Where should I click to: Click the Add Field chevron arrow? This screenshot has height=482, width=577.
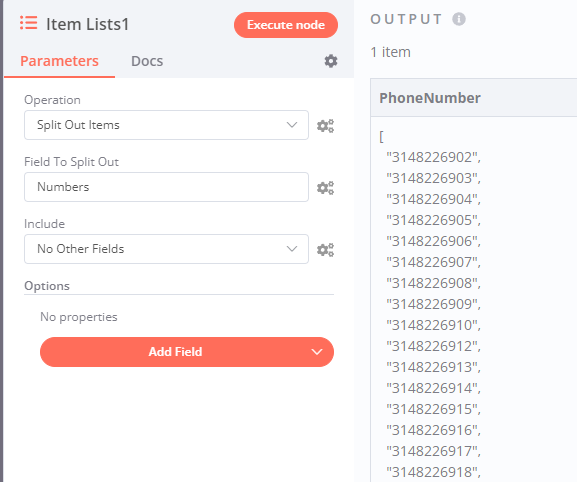[x=317, y=352]
